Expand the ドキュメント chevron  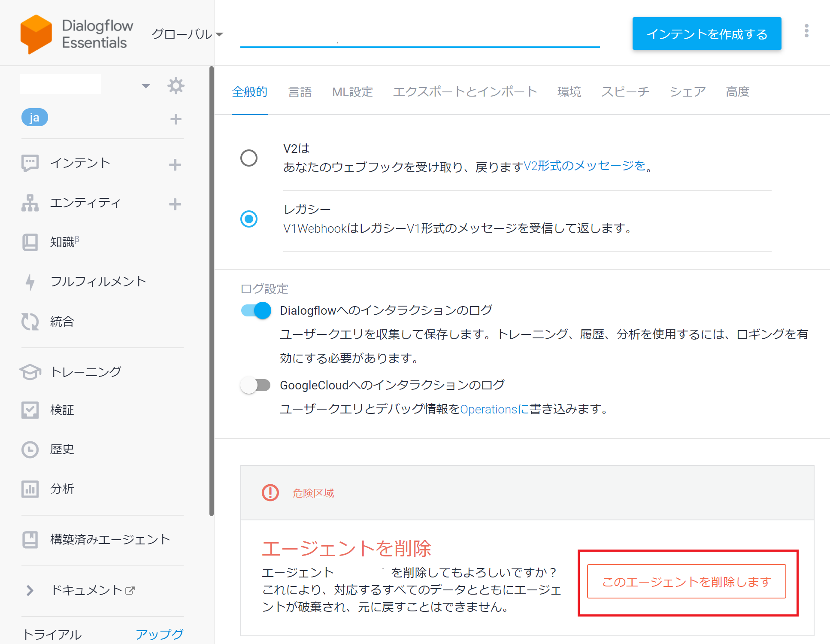click(x=30, y=590)
